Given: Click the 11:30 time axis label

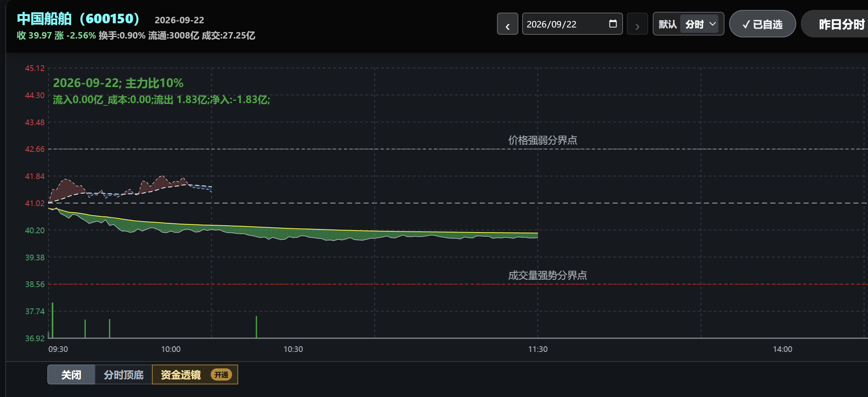Looking at the screenshot, I should 538,349.
